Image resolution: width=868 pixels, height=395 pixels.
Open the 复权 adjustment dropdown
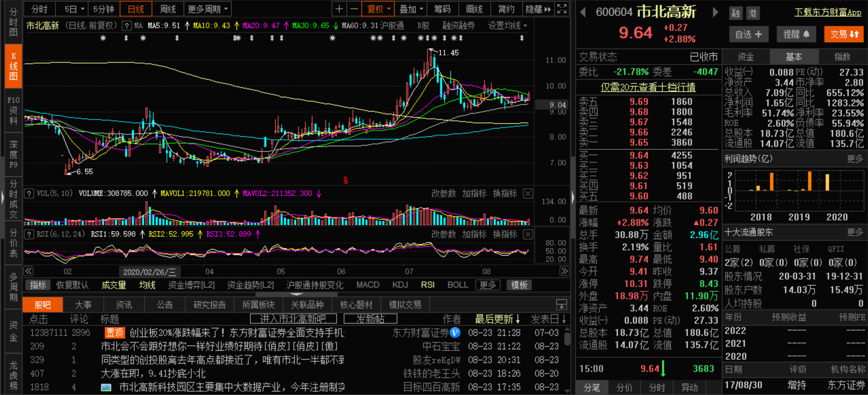click(378, 9)
